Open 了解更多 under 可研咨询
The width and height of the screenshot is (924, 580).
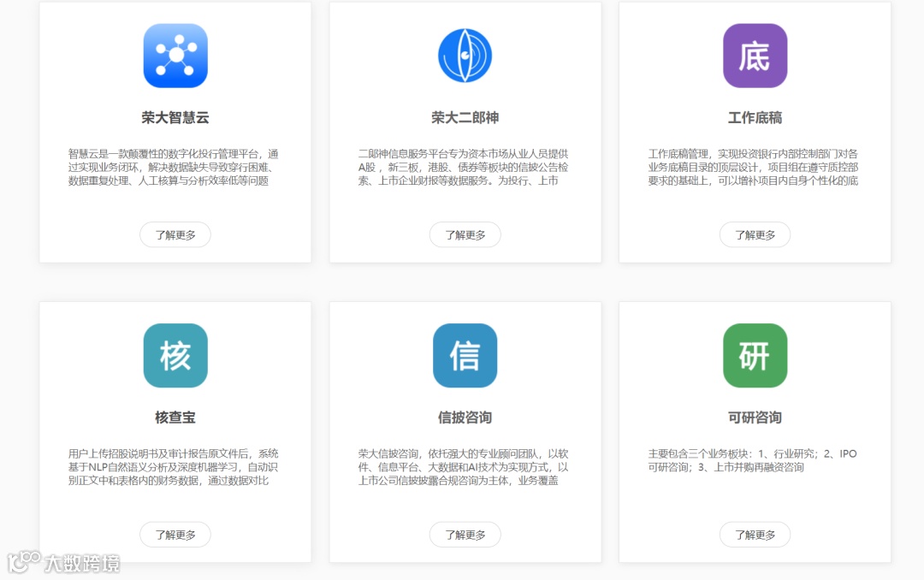[x=755, y=535]
